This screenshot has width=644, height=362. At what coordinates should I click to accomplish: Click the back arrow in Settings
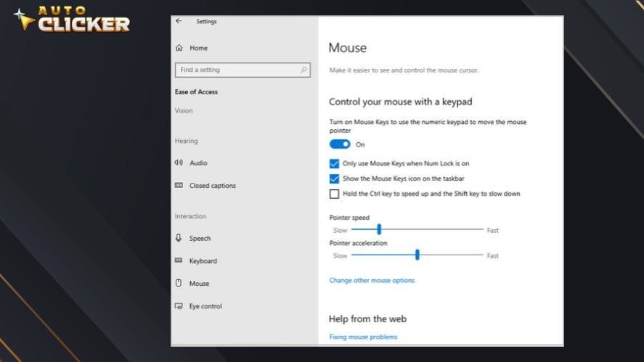179,21
